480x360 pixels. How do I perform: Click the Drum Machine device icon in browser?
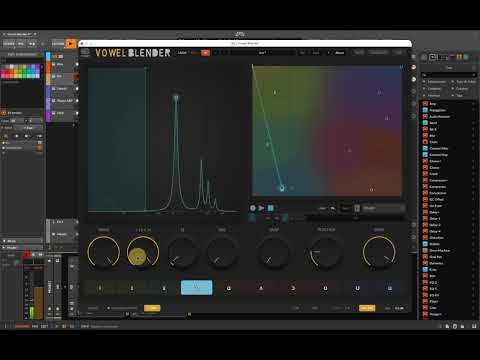click(425, 250)
